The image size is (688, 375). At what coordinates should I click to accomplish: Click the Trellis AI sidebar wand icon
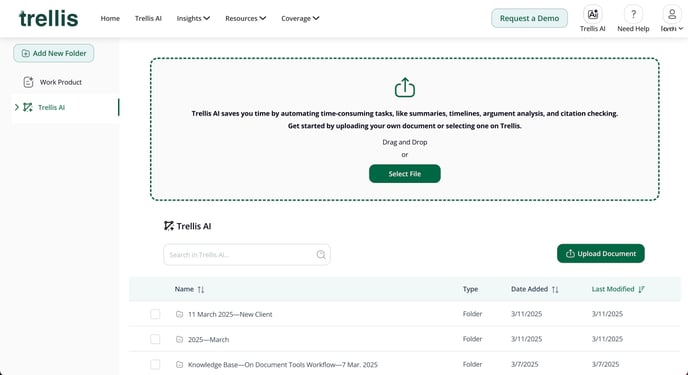(x=28, y=107)
